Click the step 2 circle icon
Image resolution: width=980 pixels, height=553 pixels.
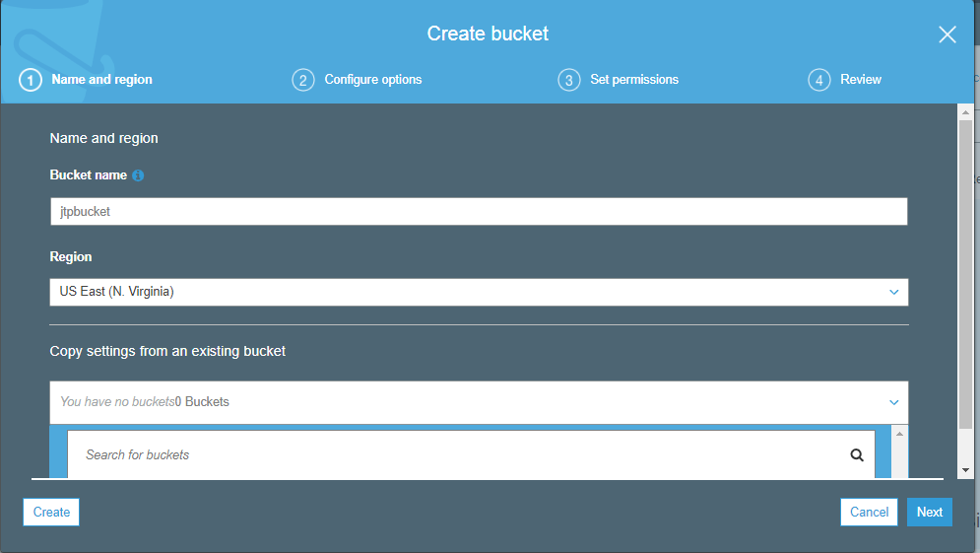tap(303, 80)
